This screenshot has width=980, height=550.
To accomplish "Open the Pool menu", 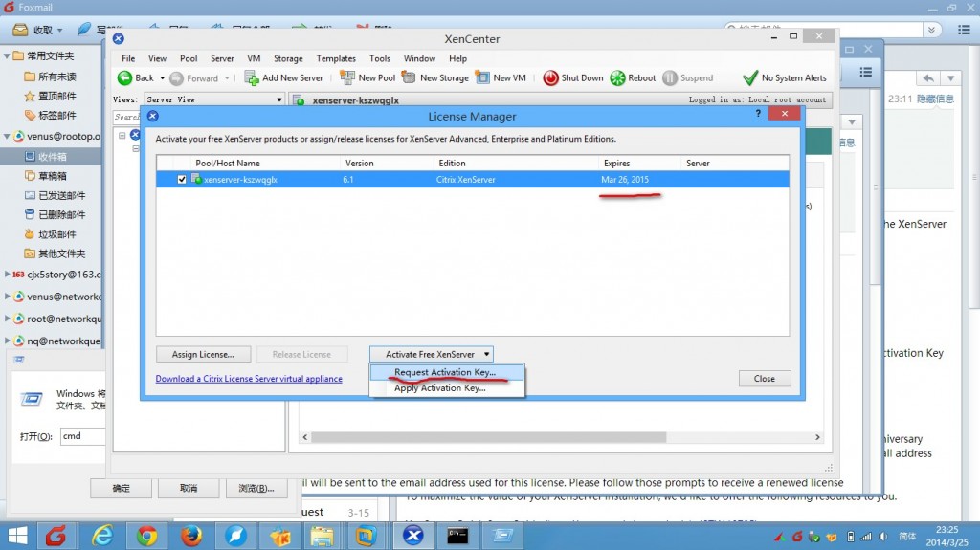I will [x=189, y=58].
